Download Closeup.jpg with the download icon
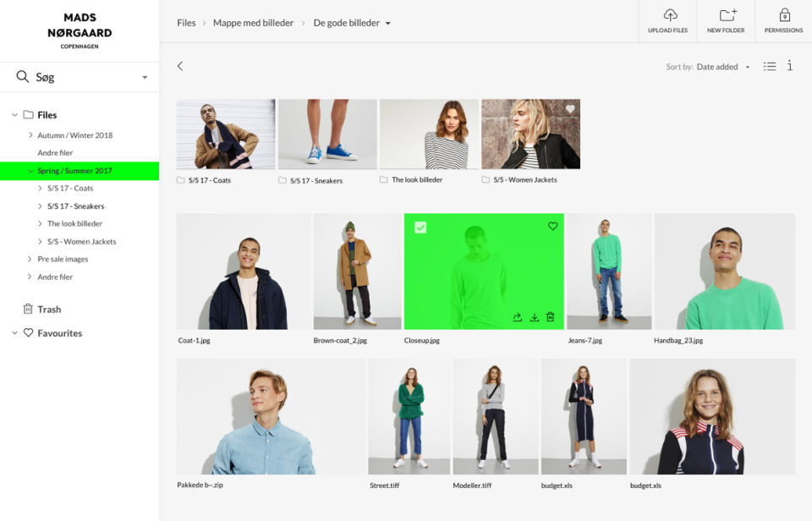This screenshot has width=812, height=521. point(535,317)
